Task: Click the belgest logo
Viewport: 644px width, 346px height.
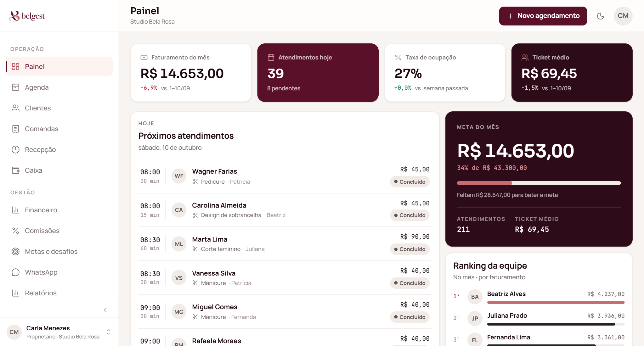Action: tap(27, 16)
